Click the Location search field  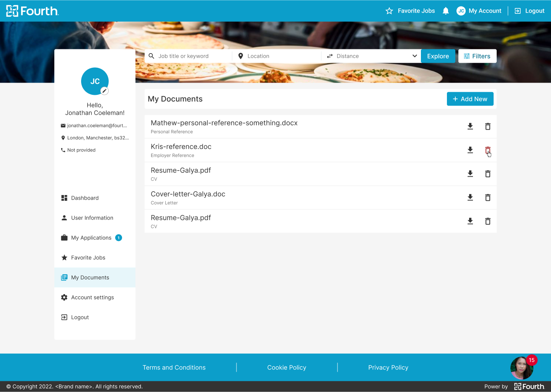(x=279, y=56)
